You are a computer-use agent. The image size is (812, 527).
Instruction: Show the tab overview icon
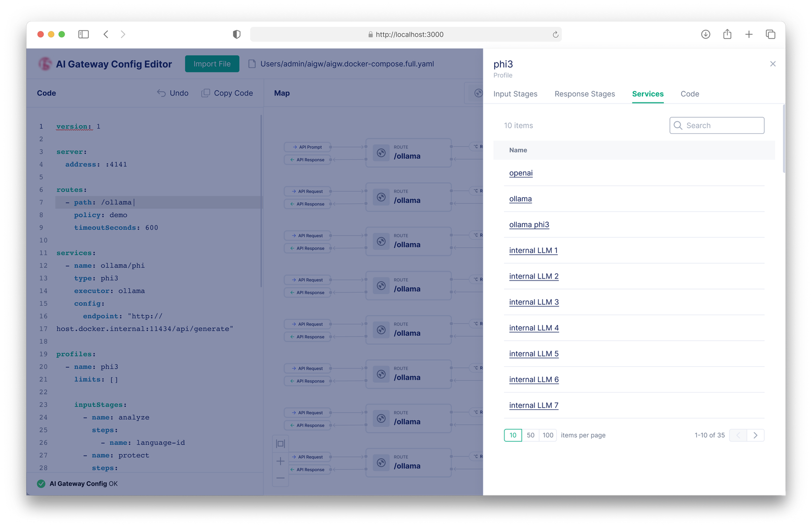point(770,34)
